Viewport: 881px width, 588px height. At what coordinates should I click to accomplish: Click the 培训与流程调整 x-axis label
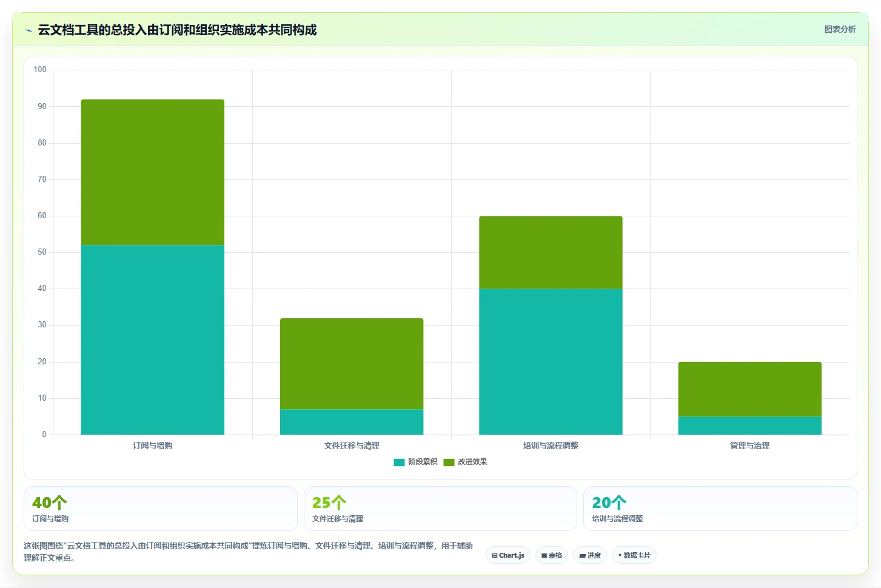(x=551, y=446)
